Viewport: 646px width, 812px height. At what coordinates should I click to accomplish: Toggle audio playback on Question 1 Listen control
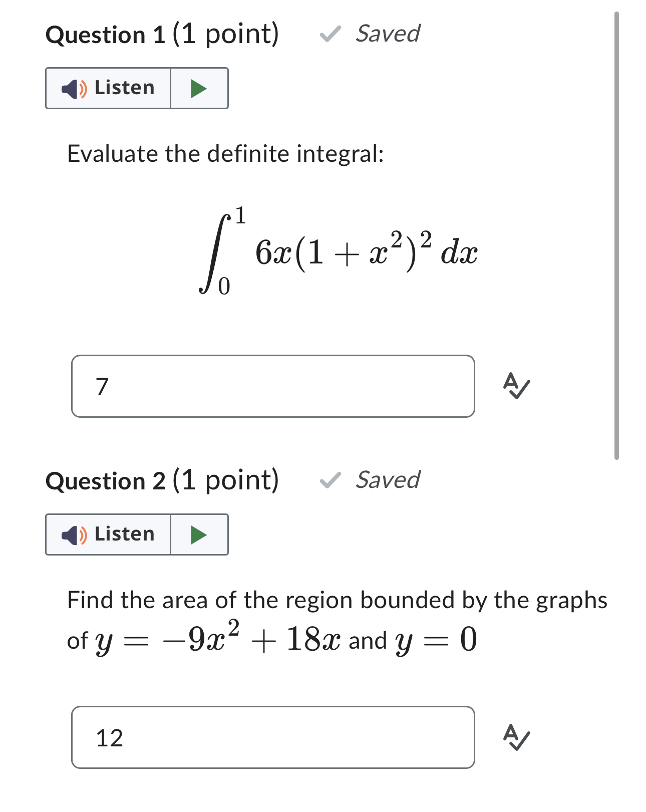click(199, 88)
